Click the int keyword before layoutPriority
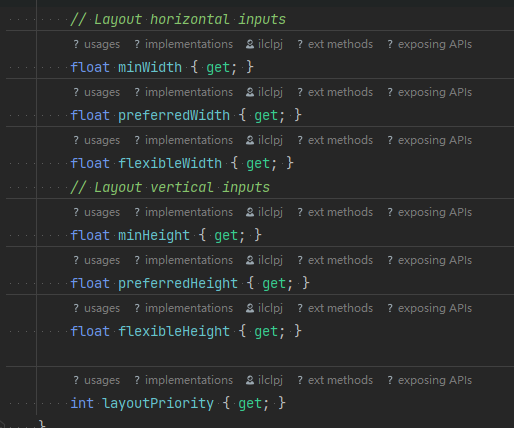 point(82,403)
